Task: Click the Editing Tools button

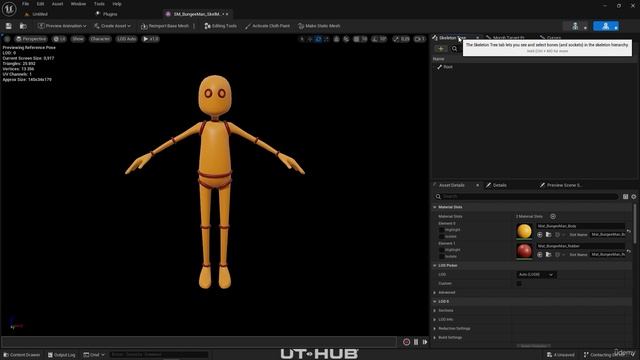Action: click(220, 26)
